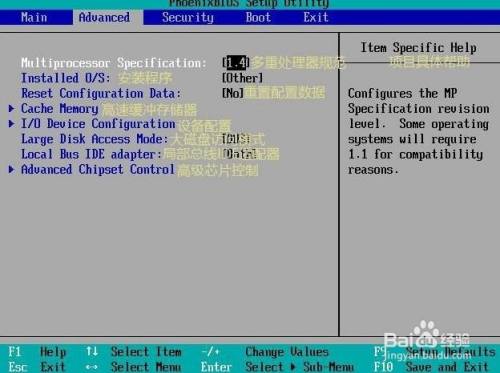The image size is (500, 373).
Task: Select Local Bus IDE adapter label
Action: click(91, 154)
